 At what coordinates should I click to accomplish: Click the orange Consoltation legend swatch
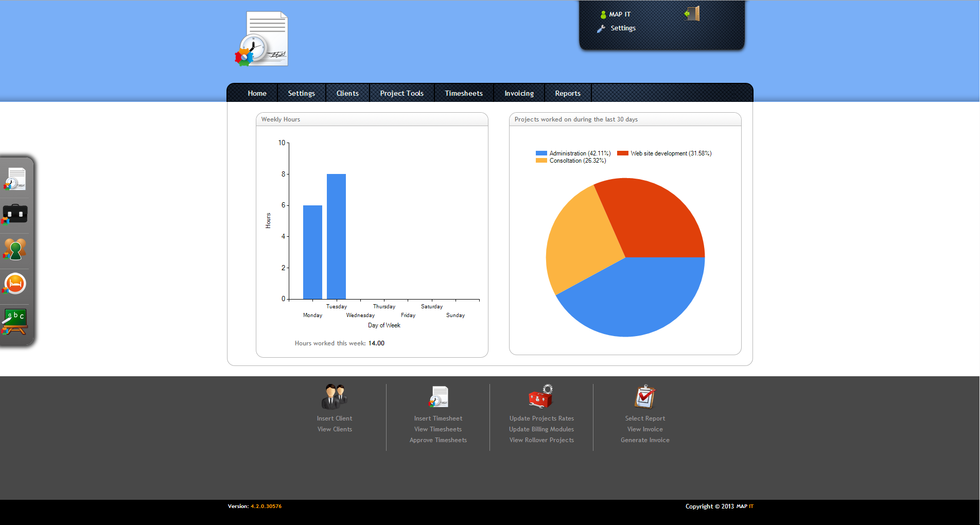541,161
